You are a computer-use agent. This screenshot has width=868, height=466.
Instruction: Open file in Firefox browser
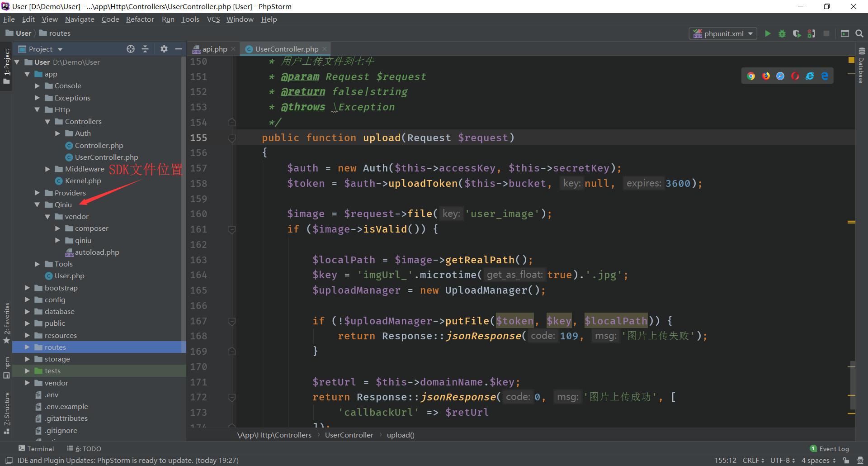[x=766, y=76]
